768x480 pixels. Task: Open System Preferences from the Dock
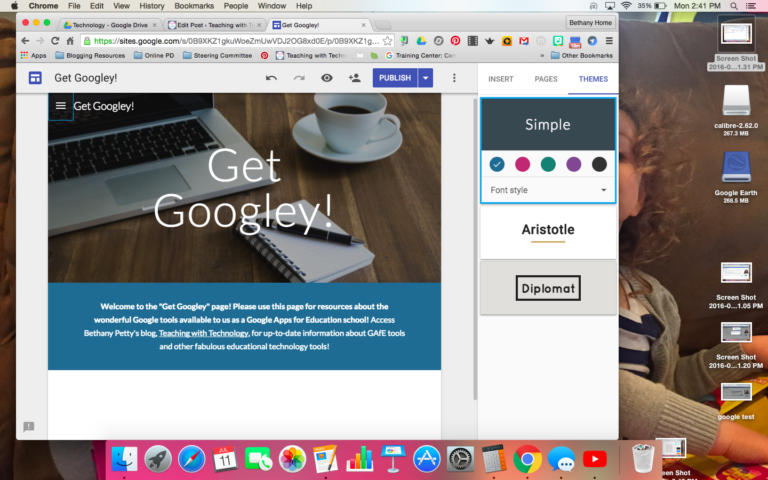[460, 459]
